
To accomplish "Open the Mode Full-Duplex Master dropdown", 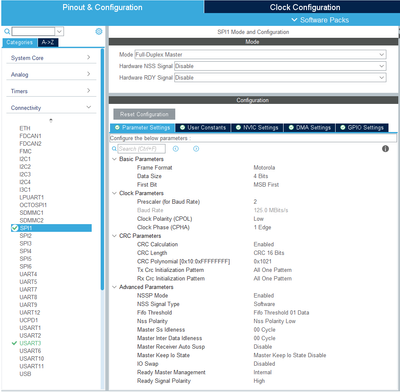I will tap(260, 54).
